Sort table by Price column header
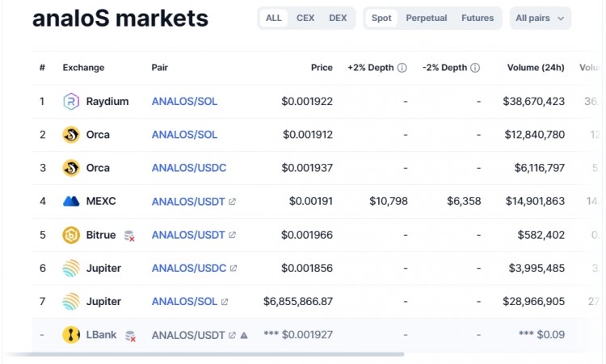The height and width of the screenshot is (364, 606). click(x=322, y=68)
